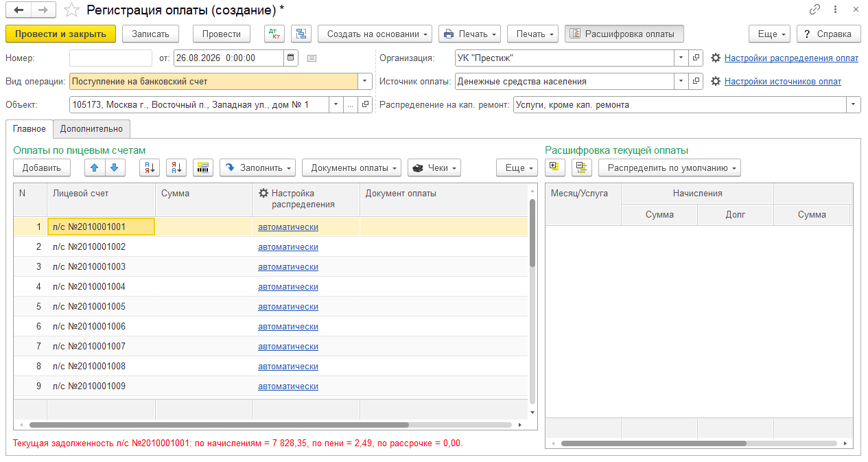
Task: Open Распределение на кап. ремонт dropdown
Action: [853, 105]
